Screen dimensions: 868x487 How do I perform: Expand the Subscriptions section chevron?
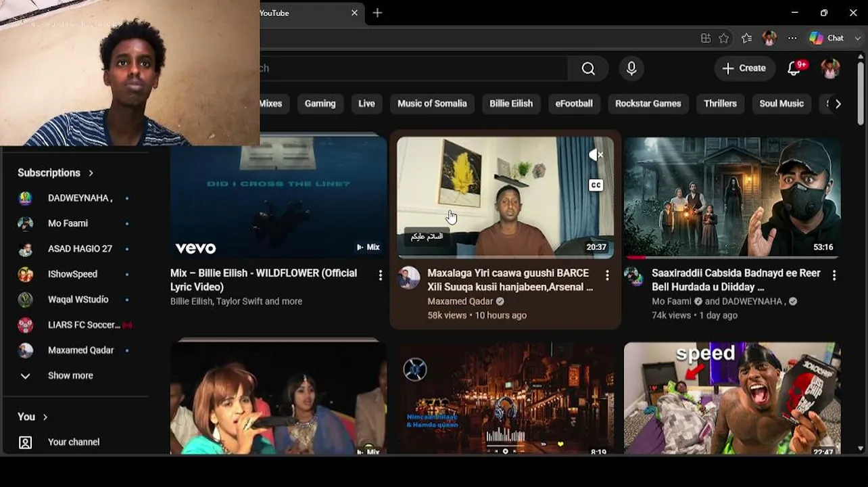91,173
